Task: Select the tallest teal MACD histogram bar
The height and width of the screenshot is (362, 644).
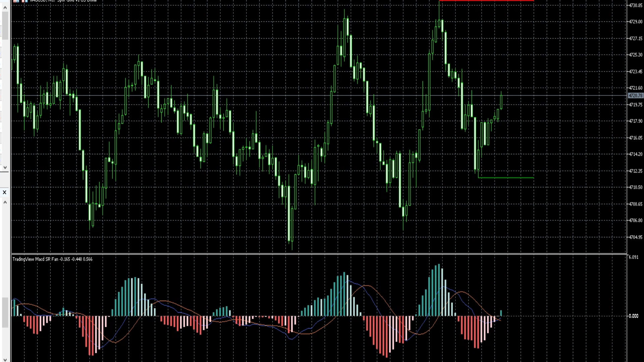Action: (x=439, y=290)
